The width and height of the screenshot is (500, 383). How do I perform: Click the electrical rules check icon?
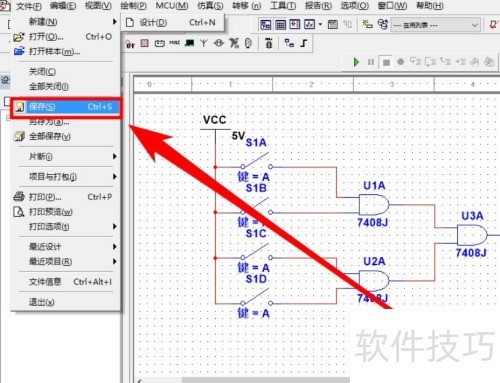[x=494, y=25]
